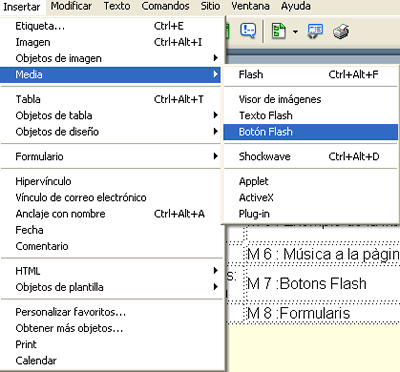Viewport: 400px width, 372px height.
Task: Click 'M 7 :Botons Flash' text
Action: tap(307, 284)
